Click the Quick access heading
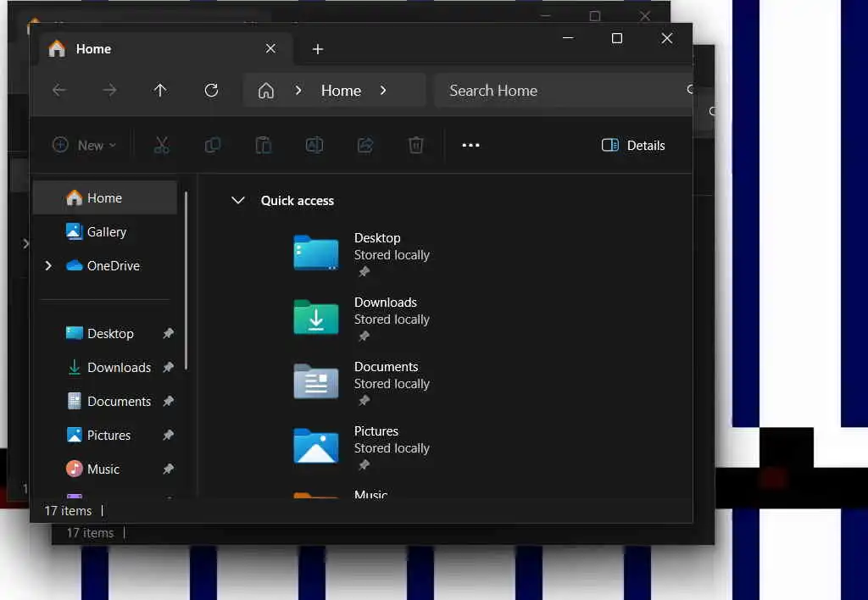Viewport: 868px width, 600px height. pos(298,200)
